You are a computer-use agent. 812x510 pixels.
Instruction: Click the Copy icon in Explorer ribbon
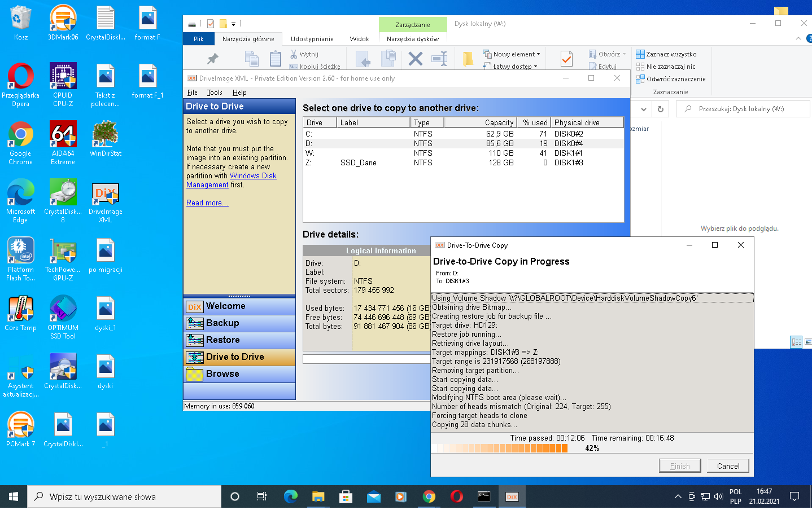252,59
